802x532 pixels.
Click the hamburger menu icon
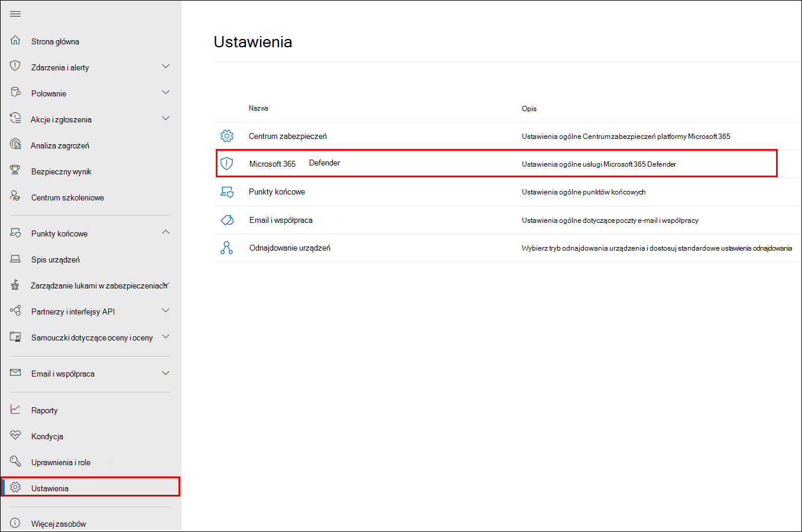(15, 14)
